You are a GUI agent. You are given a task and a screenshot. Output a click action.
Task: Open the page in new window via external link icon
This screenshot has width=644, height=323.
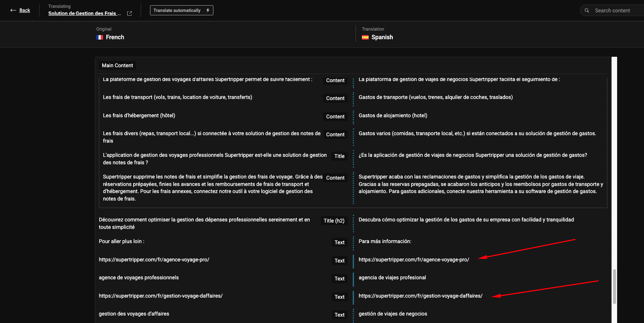click(129, 13)
